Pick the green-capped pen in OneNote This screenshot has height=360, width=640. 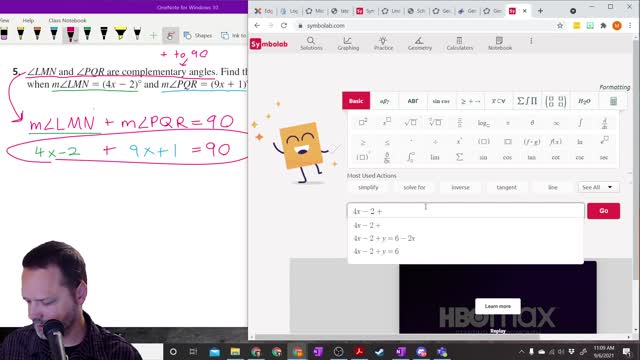pyautogui.click(x=87, y=33)
